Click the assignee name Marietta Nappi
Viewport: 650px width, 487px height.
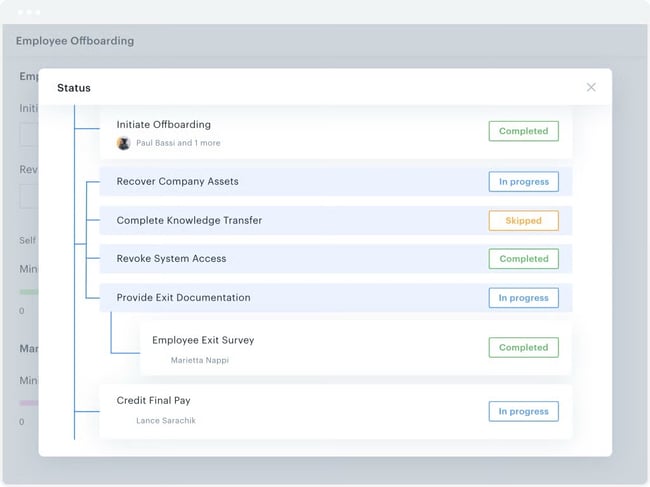200,360
